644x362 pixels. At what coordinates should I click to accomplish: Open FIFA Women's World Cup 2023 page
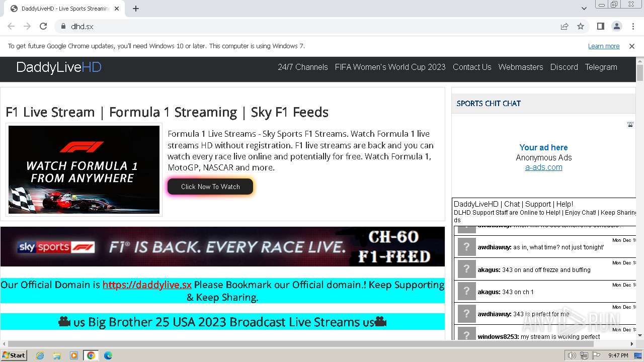[x=390, y=67]
